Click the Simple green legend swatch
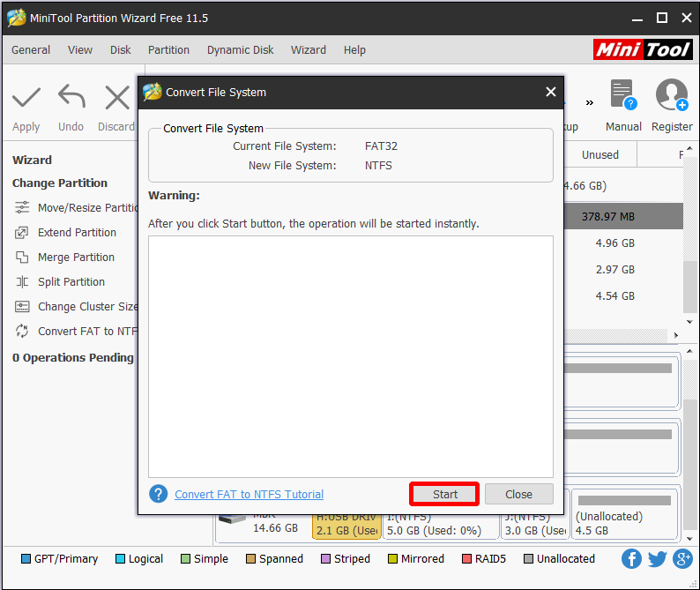 pos(185,559)
